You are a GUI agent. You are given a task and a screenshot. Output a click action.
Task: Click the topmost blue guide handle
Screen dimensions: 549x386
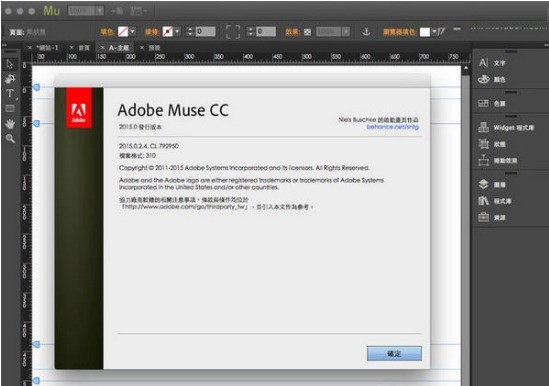click(36, 87)
